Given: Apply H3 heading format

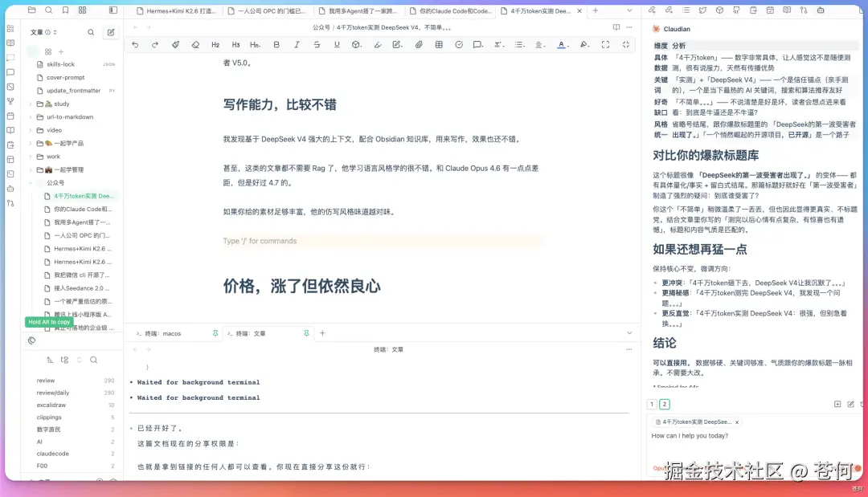Looking at the screenshot, I should [235, 45].
